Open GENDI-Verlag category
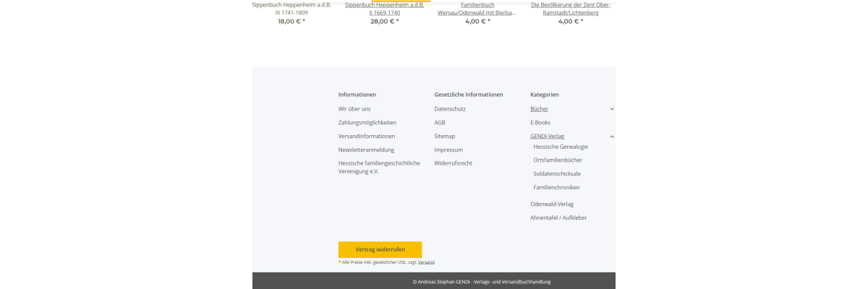 click(x=548, y=137)
